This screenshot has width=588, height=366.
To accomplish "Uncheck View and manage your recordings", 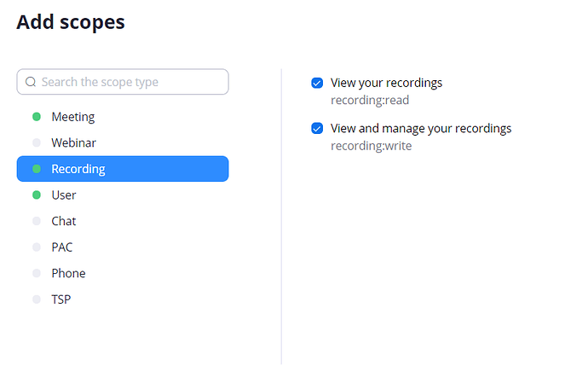I will 317,129.
